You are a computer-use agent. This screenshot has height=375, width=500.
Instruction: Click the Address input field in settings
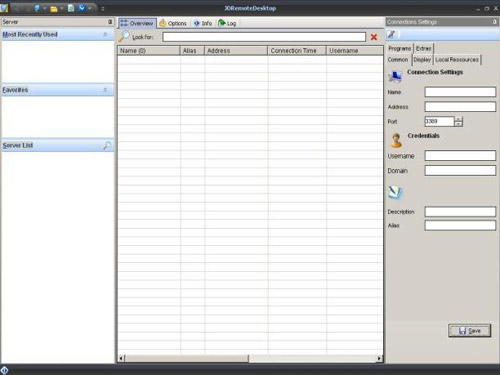coord(460,107)
